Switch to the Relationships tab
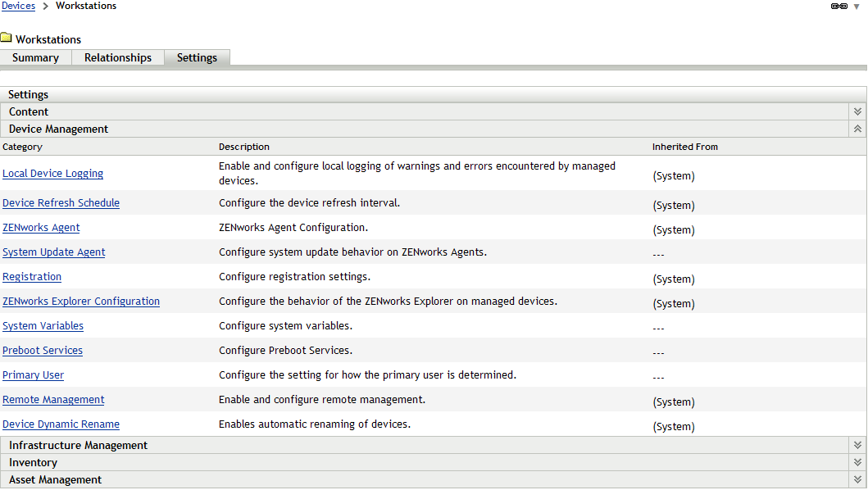 coord(117,57)
